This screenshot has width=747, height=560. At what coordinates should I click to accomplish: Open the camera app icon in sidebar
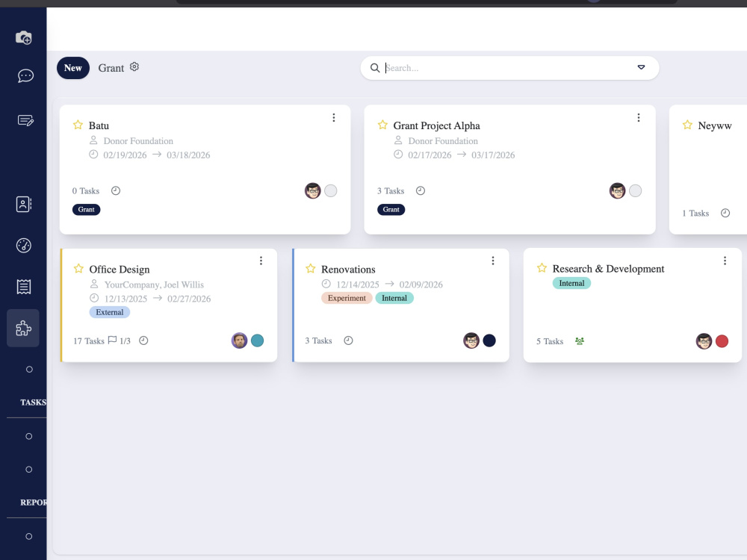24,37
